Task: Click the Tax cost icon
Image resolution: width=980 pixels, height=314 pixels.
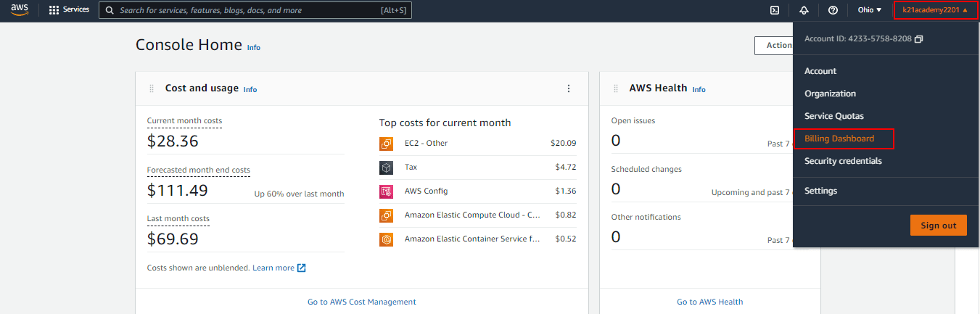Action: (x=387, y=168)
